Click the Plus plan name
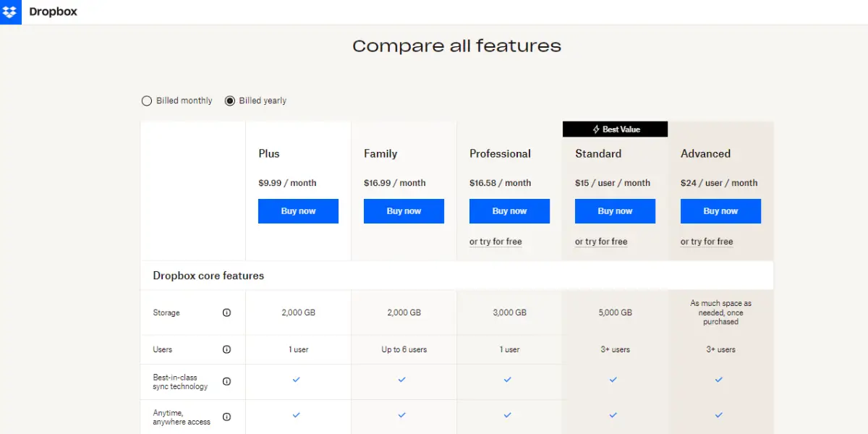868x434 pixels. [269, 153]
